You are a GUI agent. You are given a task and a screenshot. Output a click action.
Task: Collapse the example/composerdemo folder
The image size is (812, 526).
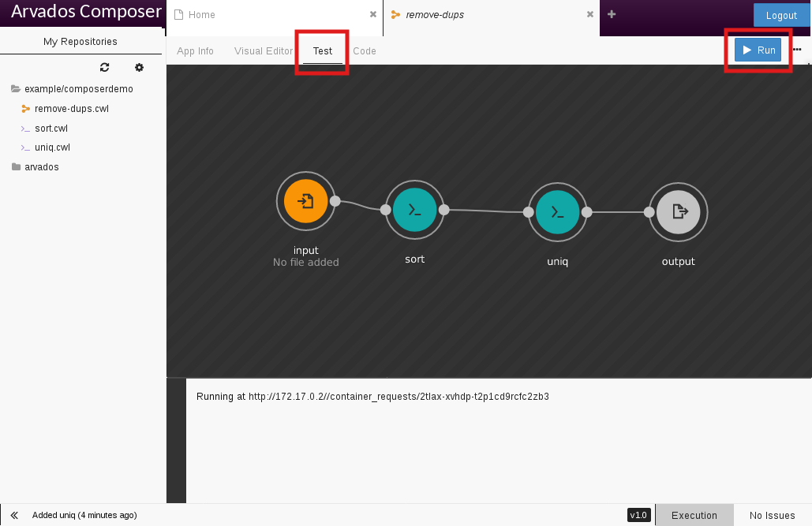click(x=16, y=89)
